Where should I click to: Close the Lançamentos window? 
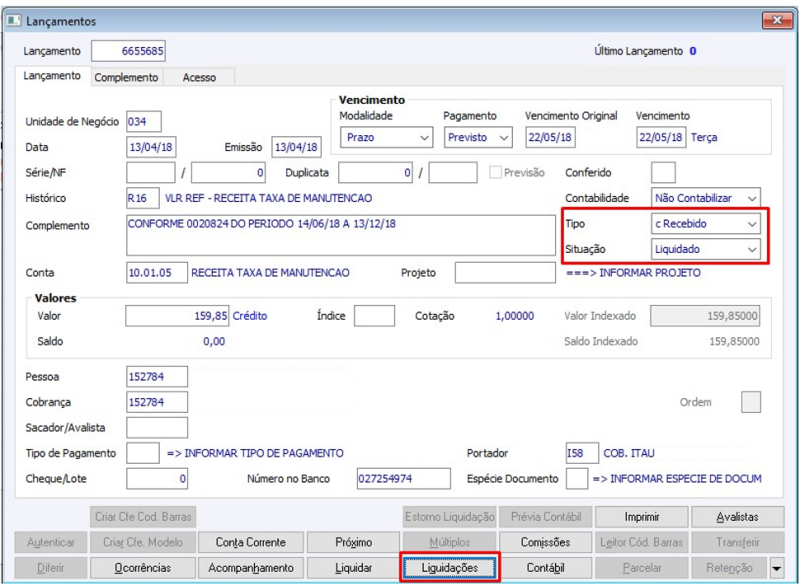coord(777,20)
